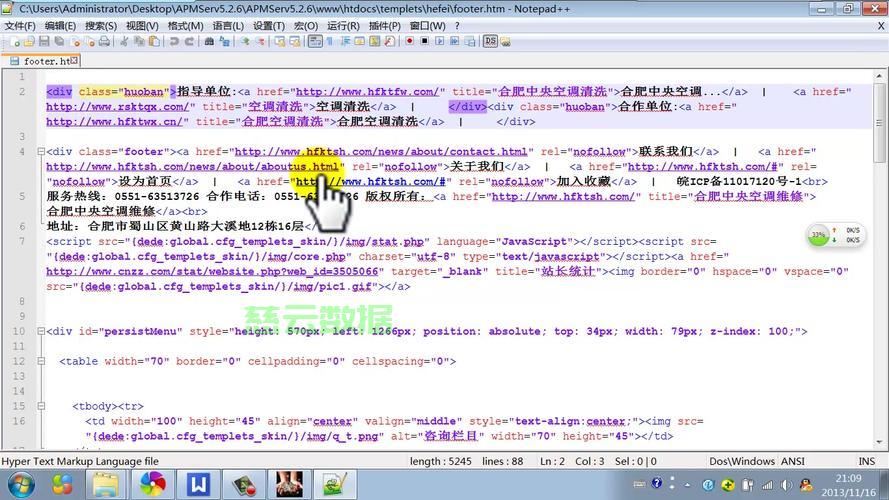Collapse the fold at line 12 table

click(x=41, y=361)
